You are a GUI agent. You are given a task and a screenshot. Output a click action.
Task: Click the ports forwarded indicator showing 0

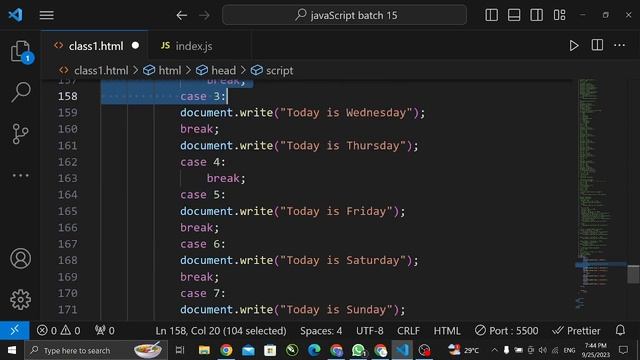click(x=104, y=331)
